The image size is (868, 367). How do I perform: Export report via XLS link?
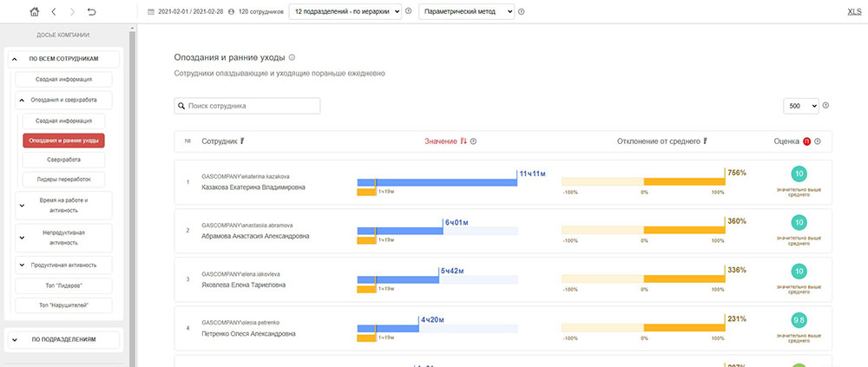[x=853, y=12]
